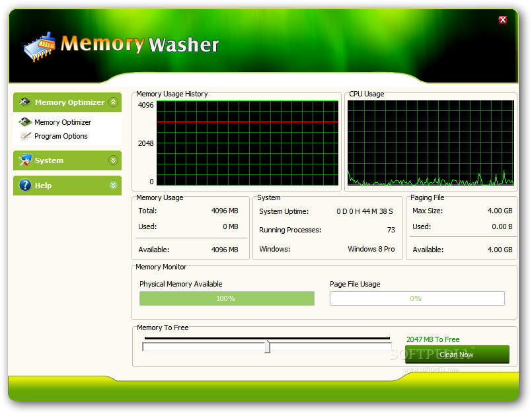Click the 'CPU Usage' group title
This screenshot has width=532, height=414.
(367, 94)
